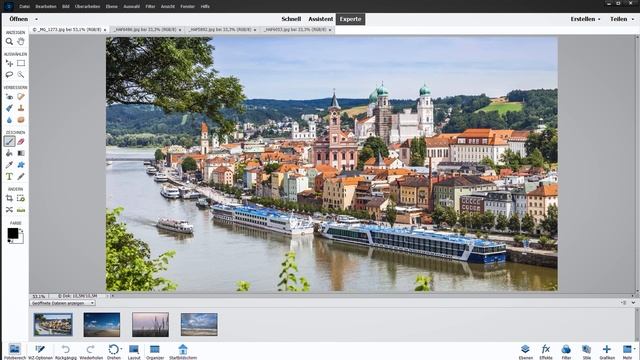
Task: Switch to Experte mode
Action: point(350,19)
